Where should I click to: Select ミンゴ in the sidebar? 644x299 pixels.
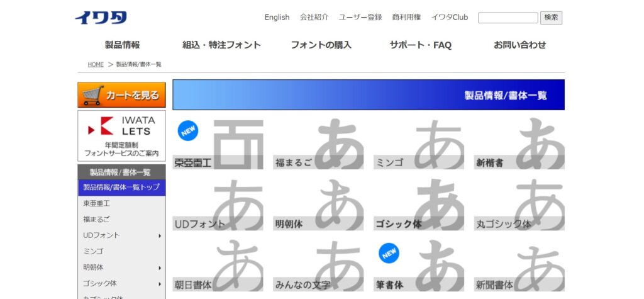pyautogui.click(x=121, y=252)
